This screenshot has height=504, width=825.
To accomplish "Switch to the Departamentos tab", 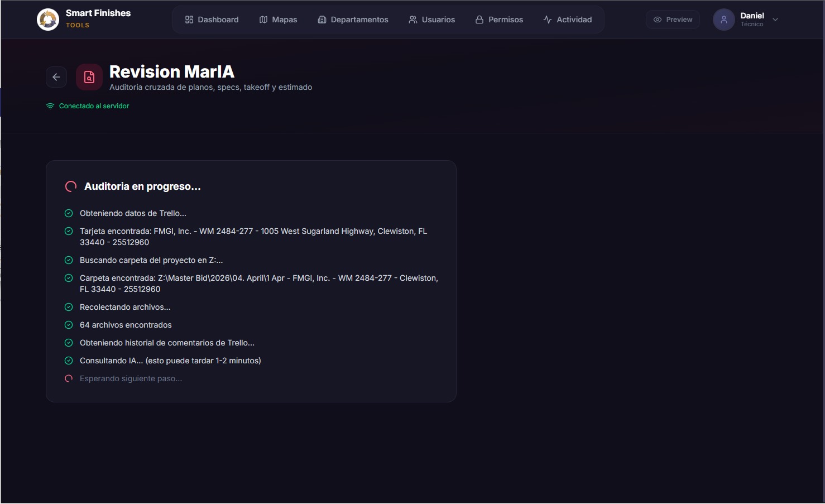I will [x=353, y=20].
